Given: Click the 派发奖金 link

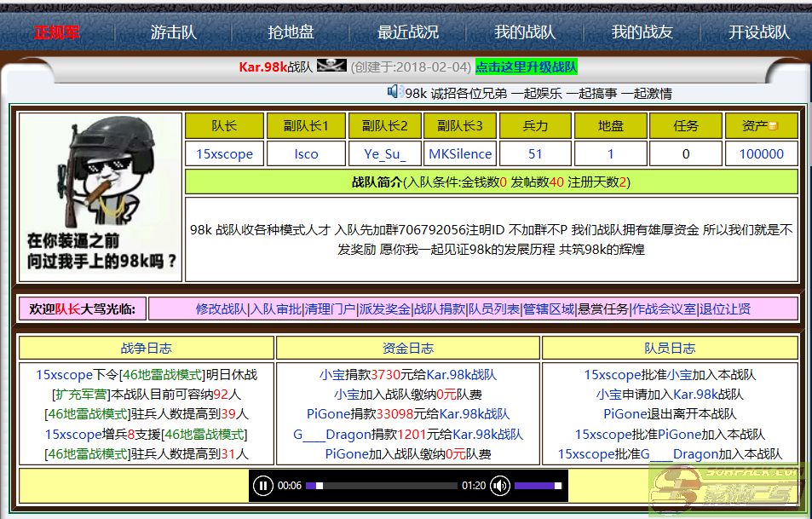Looking at the screenshot, I should click(x=384, y=309).
